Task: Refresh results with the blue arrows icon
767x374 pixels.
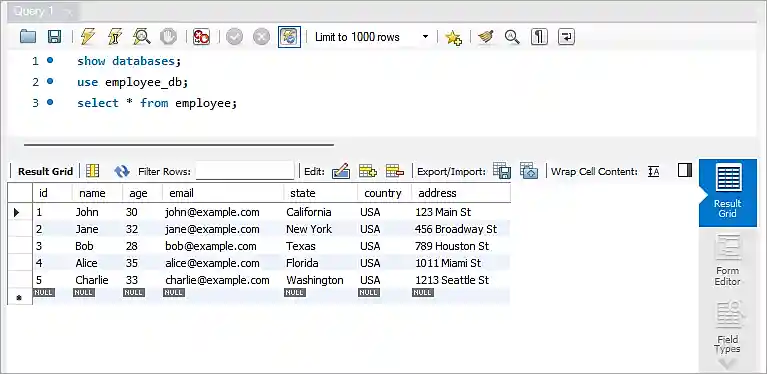Action: (121, 171)
